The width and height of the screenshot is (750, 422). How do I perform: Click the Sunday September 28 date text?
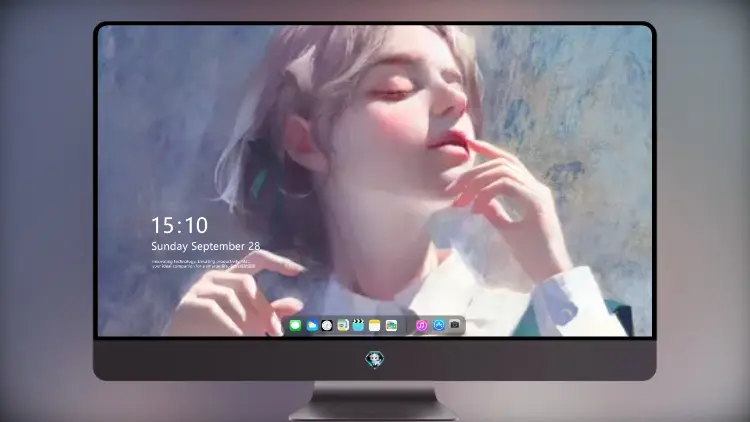[206, 246]
